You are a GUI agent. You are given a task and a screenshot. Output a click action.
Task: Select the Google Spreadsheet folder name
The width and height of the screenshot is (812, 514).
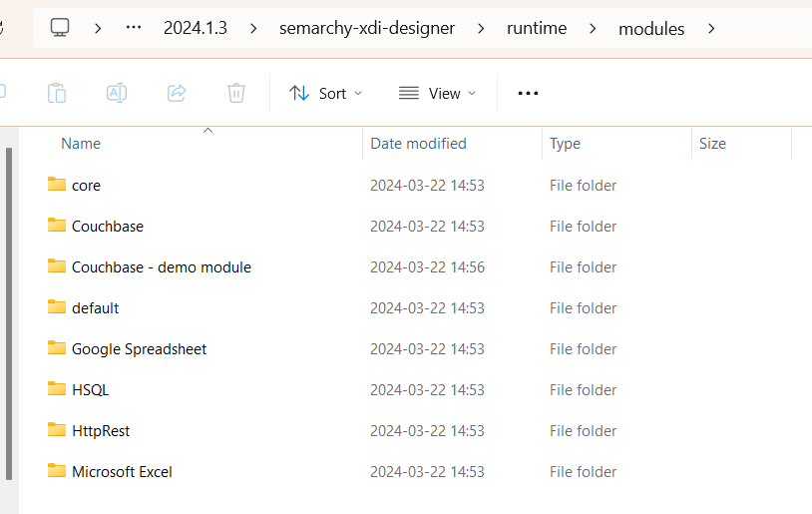(139, 349)
